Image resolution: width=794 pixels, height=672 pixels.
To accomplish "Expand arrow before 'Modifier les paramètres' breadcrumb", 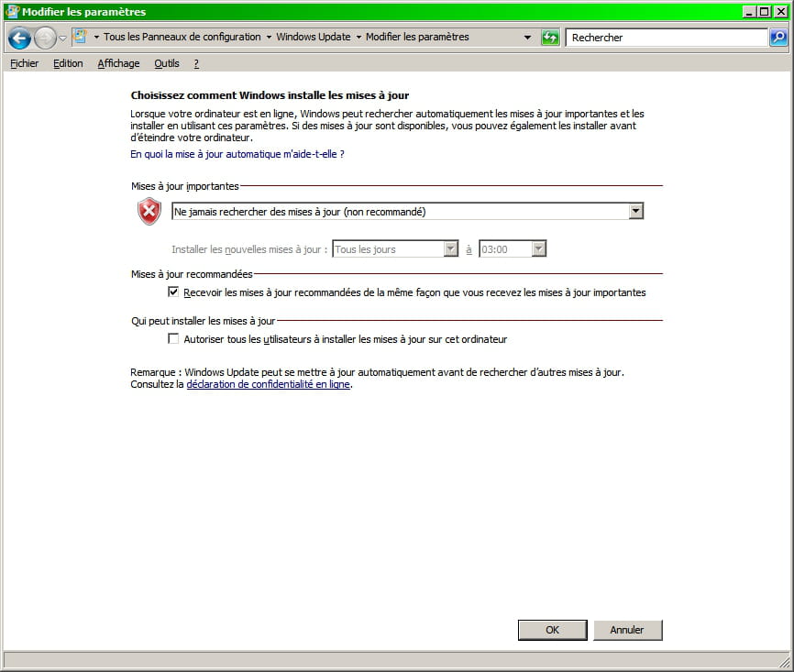I will (x=358, y=37).
